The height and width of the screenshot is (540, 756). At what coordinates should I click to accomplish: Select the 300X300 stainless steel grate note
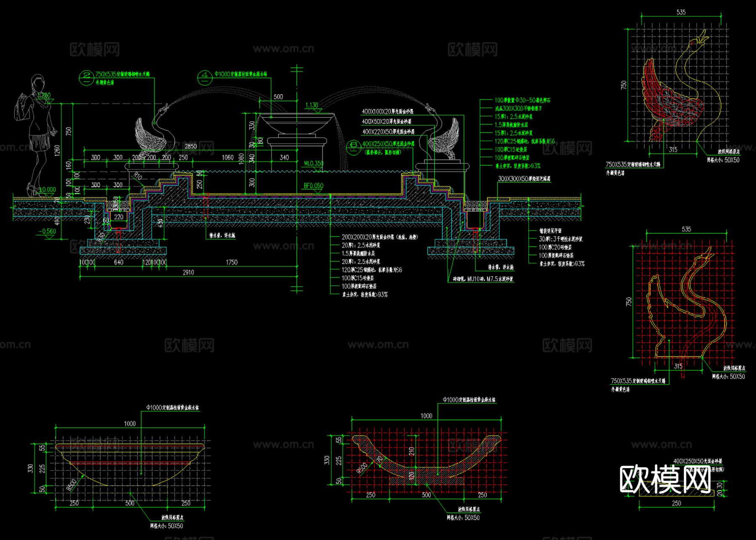tap(518, 108)
